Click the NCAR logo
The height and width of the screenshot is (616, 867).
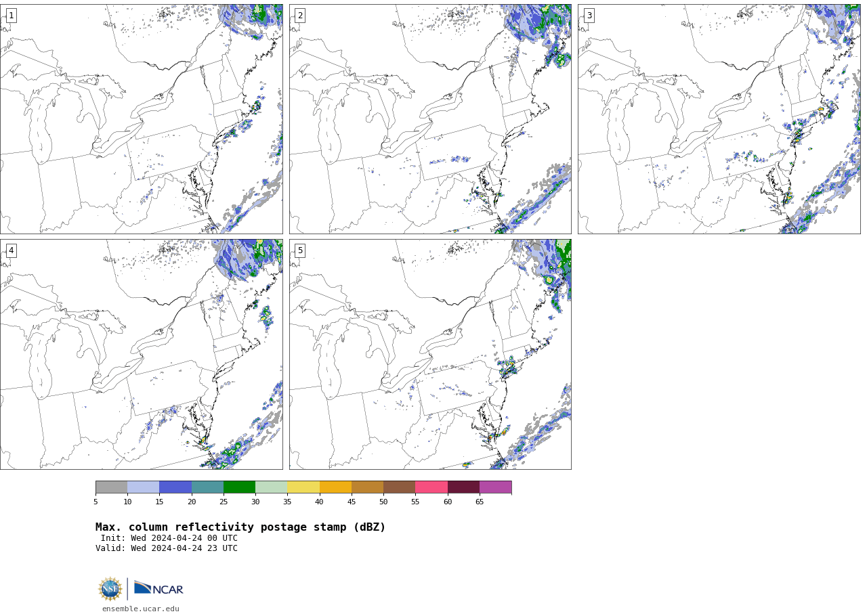pos(158,589)
